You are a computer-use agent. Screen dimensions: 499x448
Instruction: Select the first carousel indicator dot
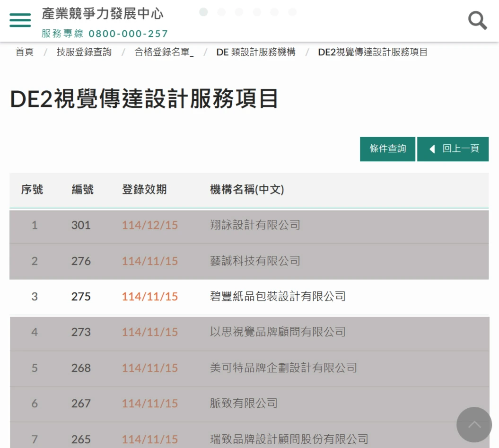coord(203,12)
